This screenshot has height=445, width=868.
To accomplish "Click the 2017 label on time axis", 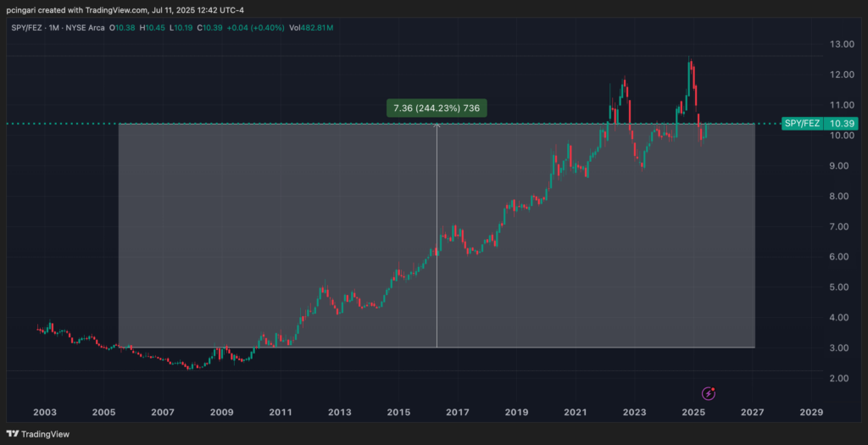I will pos(457,412).
